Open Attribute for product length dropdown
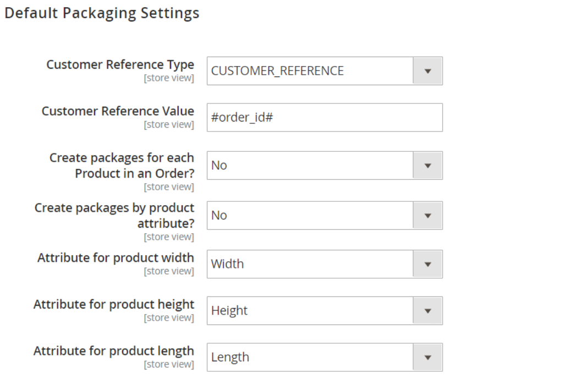588x385 pixels. [x=325, y=358]
